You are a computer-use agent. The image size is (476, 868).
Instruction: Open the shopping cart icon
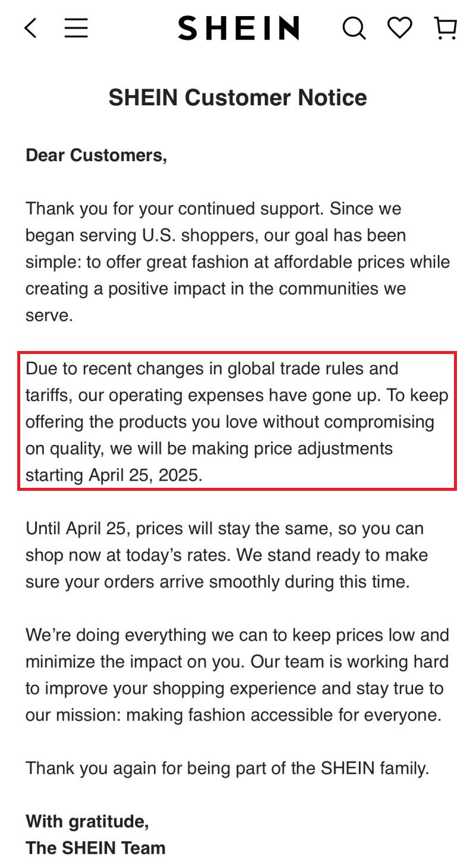click(446, 28)
